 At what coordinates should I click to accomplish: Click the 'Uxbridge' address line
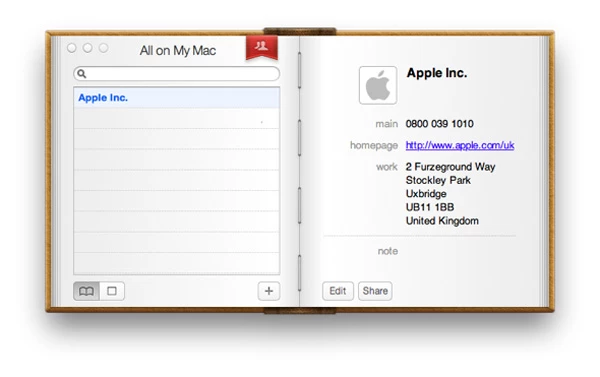pyautogui.click(x=426, y=194)
